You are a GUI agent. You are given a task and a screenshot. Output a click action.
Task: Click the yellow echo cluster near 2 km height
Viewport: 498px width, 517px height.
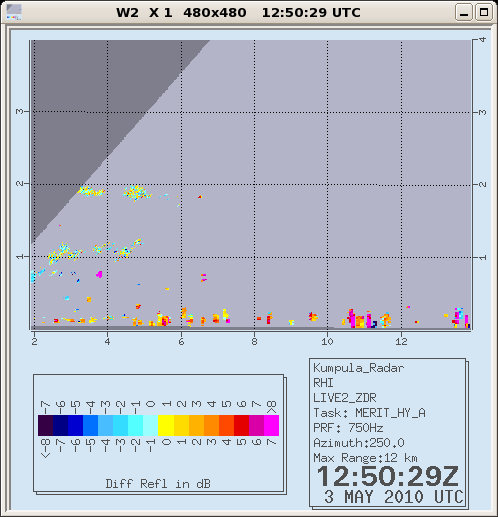137,193
